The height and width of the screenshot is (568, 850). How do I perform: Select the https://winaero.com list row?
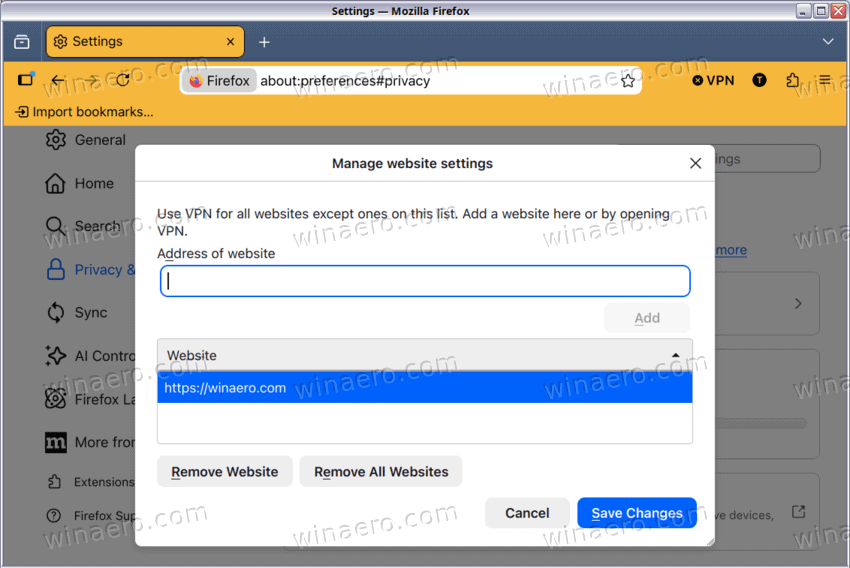click(424, 388)
